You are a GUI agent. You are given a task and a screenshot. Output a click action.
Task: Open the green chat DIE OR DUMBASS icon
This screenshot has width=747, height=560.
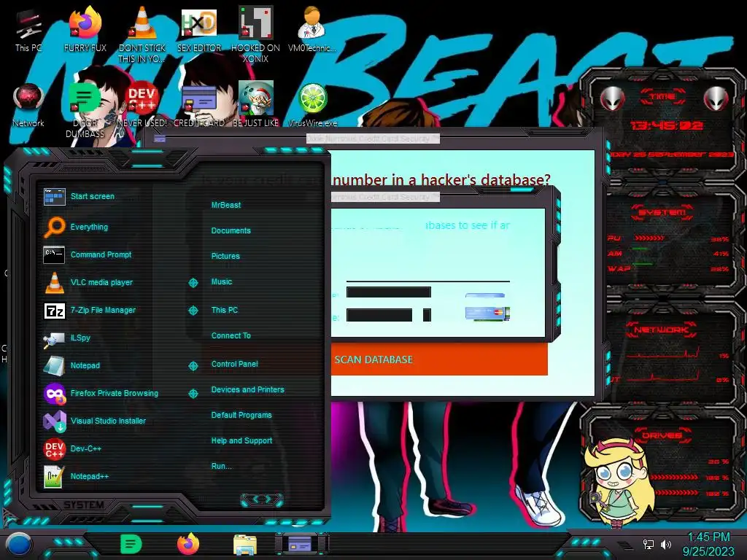[85, 109]
